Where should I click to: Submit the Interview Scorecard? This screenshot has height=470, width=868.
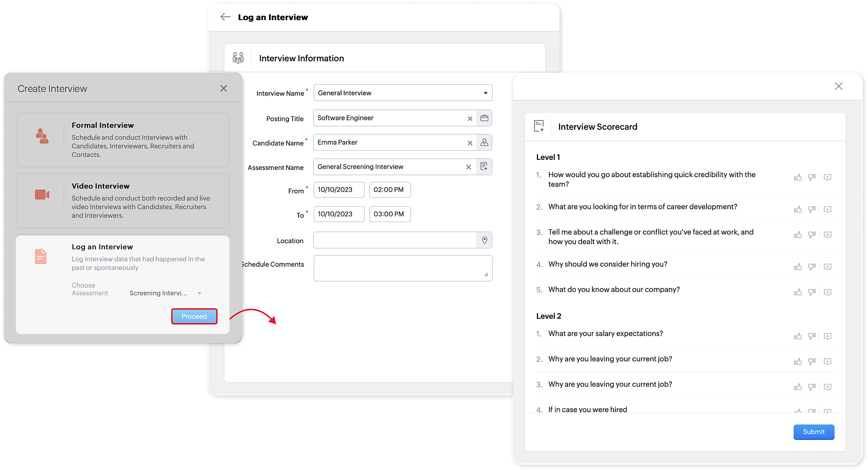813,432
